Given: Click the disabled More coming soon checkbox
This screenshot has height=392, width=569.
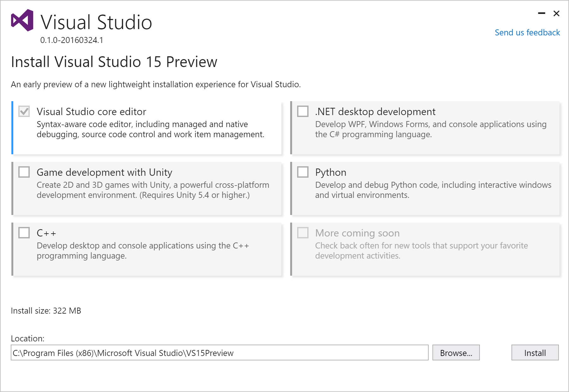Looking at the screenshot, I should [x=303, y=233].
